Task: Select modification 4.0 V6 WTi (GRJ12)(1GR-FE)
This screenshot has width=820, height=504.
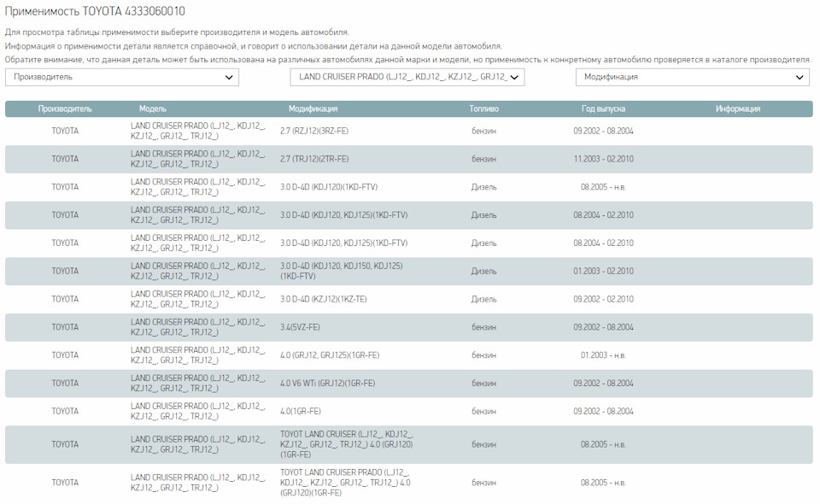Action: pos(327,384)
